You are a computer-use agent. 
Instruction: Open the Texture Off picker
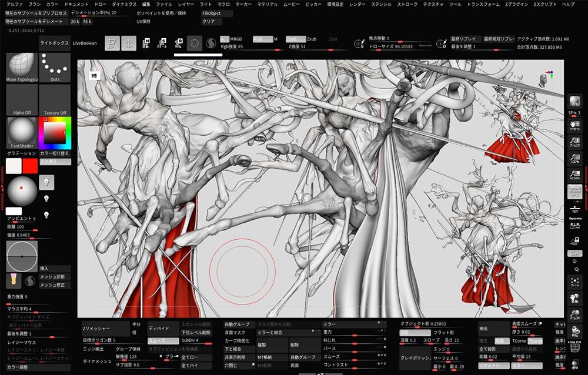55,100
